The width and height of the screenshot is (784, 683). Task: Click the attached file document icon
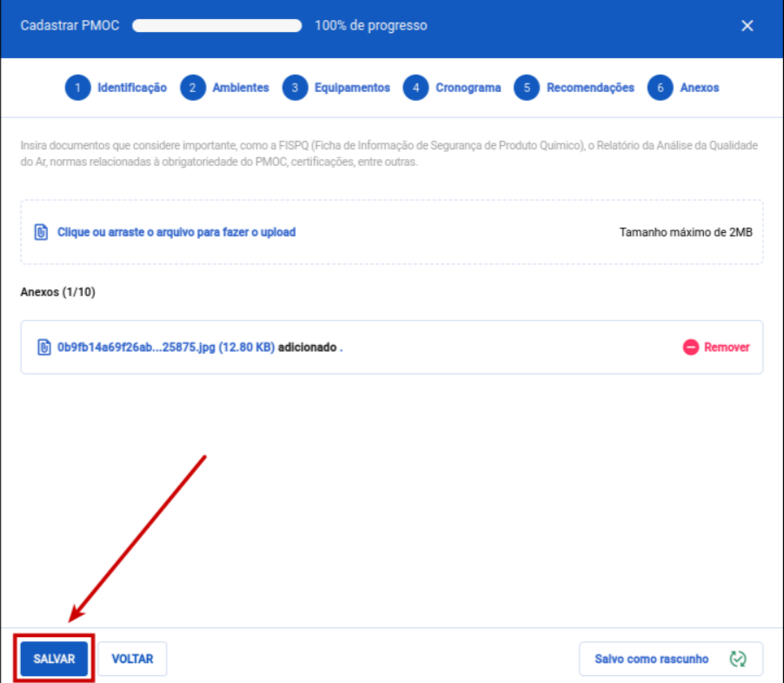[44, 347]
